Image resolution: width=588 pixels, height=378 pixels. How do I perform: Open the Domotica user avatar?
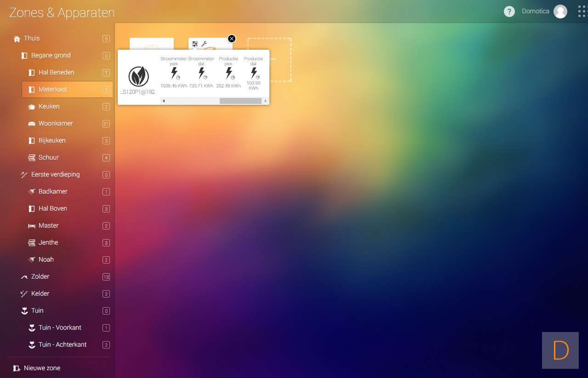(x=560, y=11)
